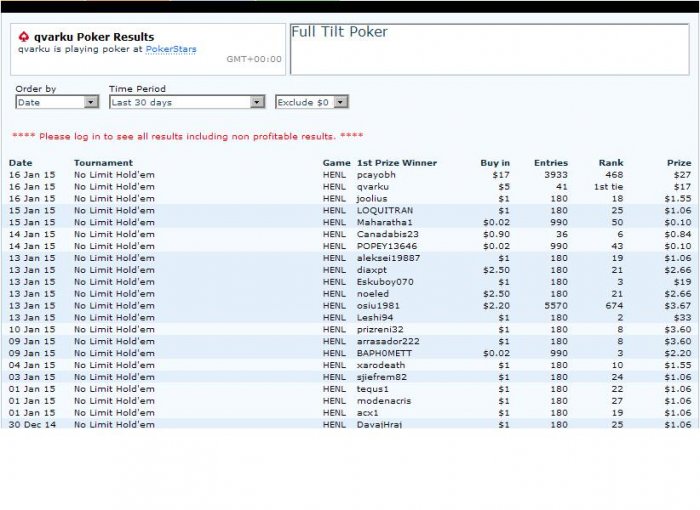
Task: Click the $2.20 buy in value
Action: click(496, 306)
